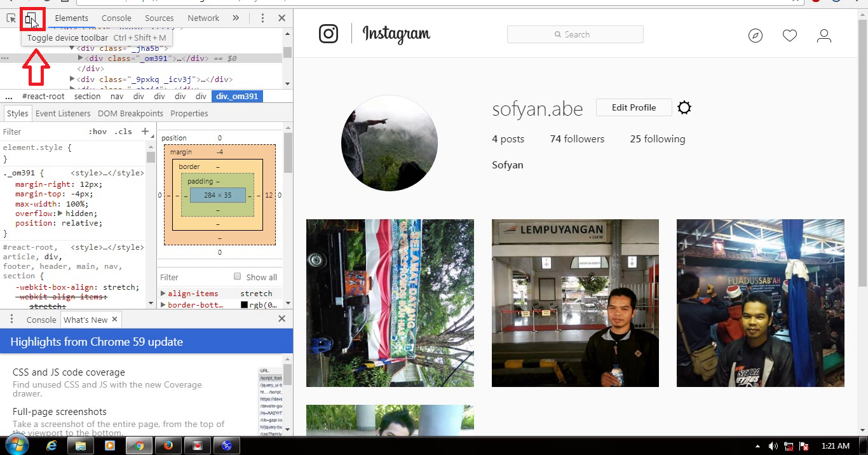Expand the div class _om391 node
This screenshot has width=868, height=455.
point(81,58)
